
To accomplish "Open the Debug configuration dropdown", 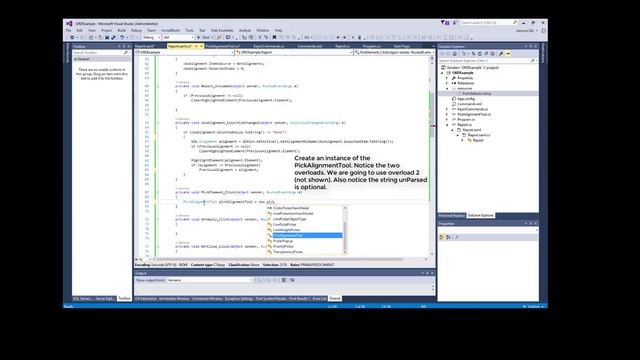I will (x=151, y=37).
